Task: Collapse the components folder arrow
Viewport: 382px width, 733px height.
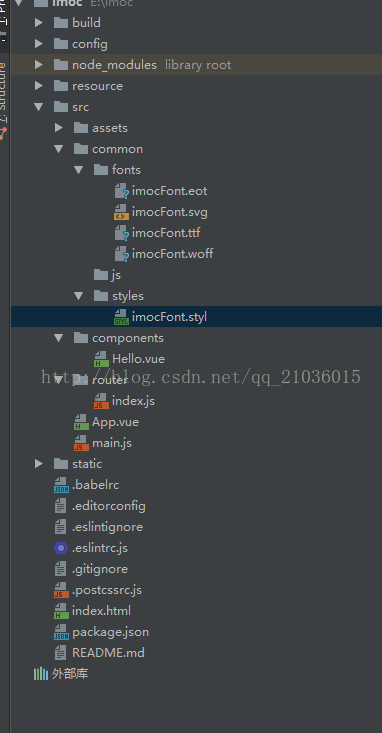Action: pyautogui.click(x=59, y=338)
